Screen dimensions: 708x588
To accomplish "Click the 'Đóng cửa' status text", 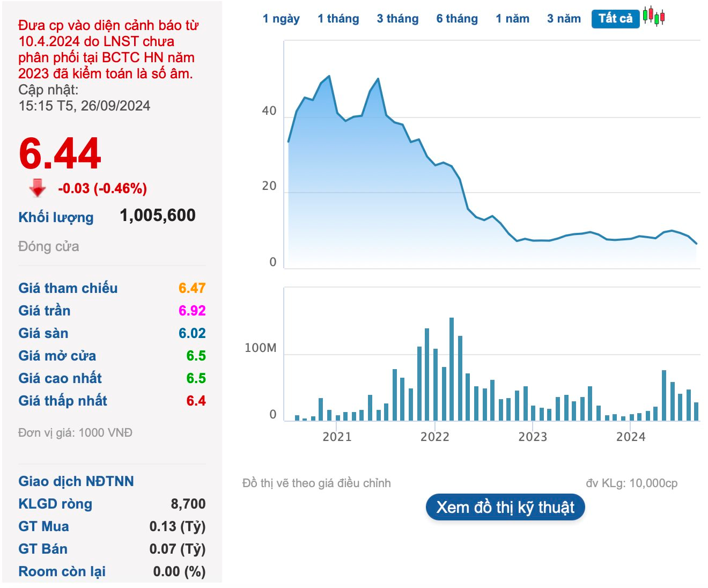I will click(x=49, y=246).
